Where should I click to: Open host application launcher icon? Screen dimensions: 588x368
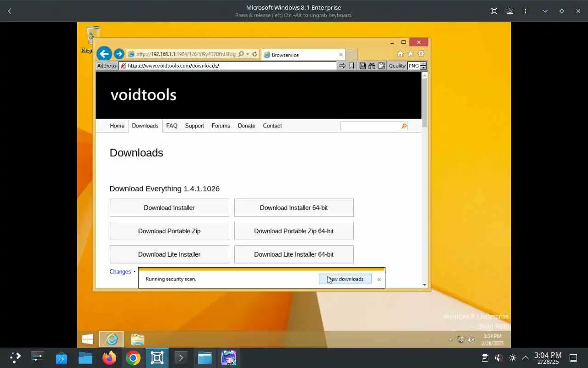tap(15, 358)
